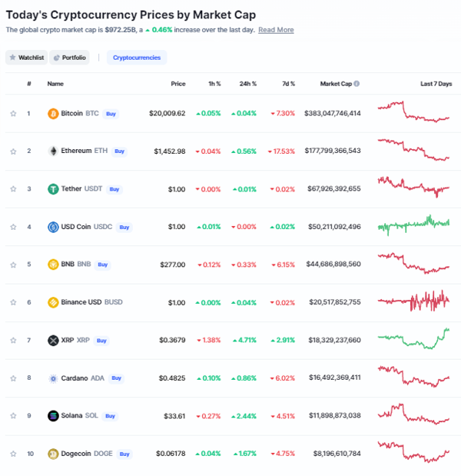Viewport: 461px width, 476px height.
Task: Toggle the watchlist star for Dogecoin
Action: [13, 454]
